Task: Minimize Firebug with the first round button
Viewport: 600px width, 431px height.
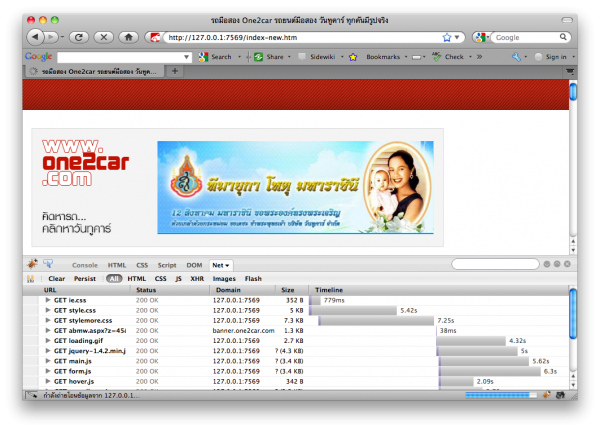Action: (x=547, y=264)
